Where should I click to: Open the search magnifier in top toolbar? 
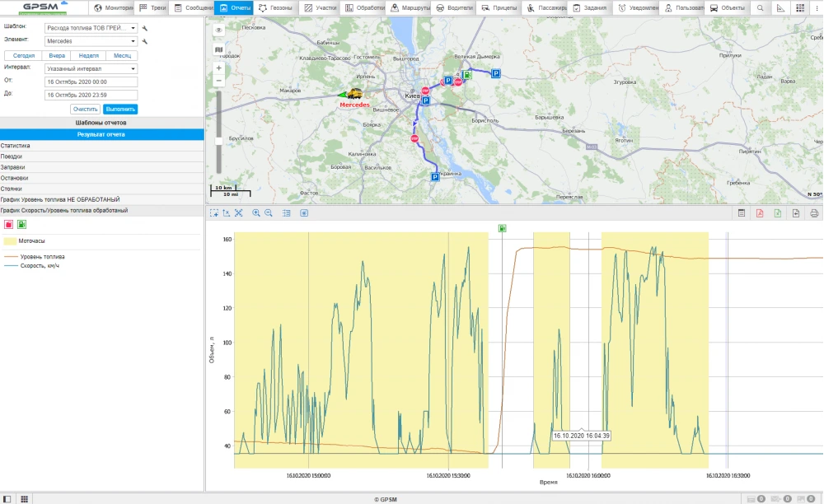coord(760,8)
